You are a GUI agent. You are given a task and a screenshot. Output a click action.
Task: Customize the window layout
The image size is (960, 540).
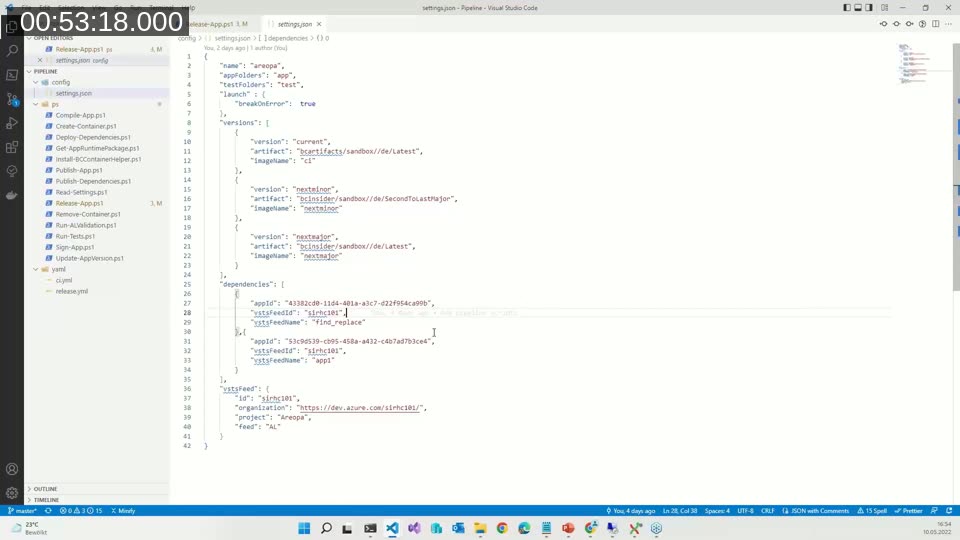point(884,7)
